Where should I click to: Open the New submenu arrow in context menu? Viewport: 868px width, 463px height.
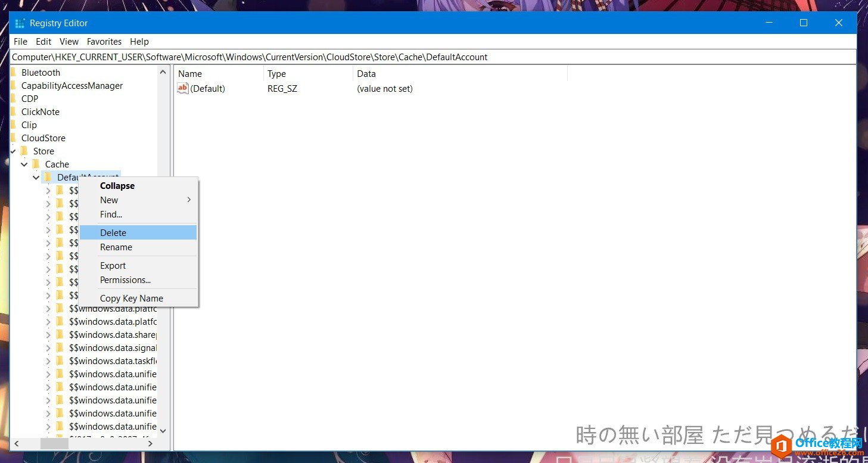189,200
